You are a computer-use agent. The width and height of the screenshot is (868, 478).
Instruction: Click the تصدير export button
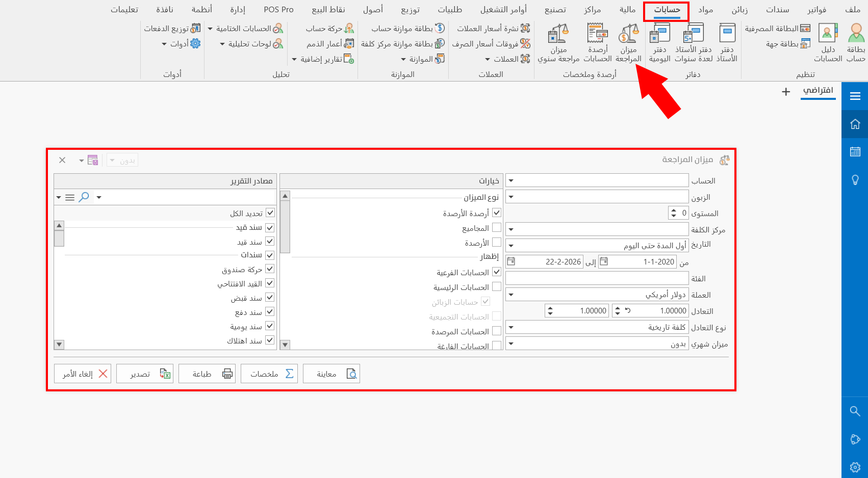click(x=145, y=374)
